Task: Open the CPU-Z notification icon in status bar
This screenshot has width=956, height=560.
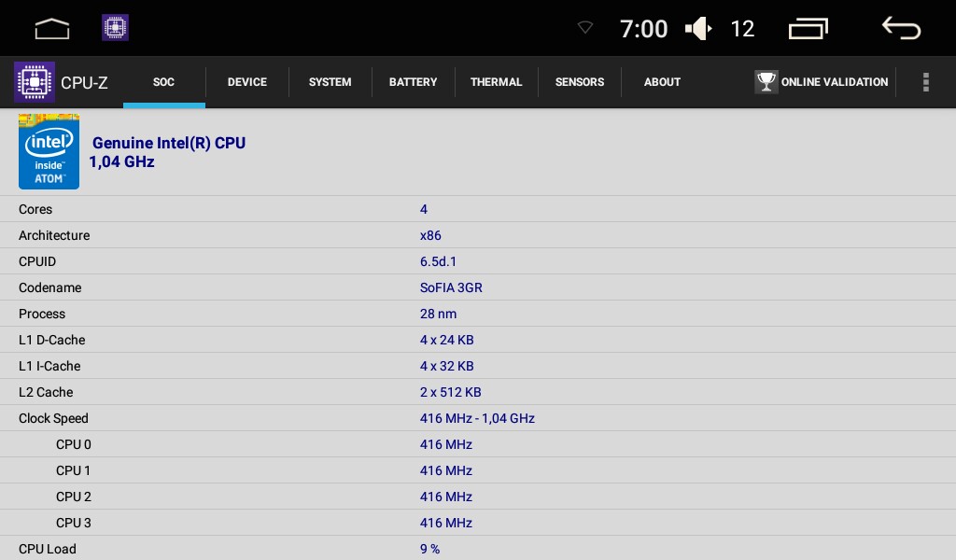Action: pyautogui.click(x=115, y=27)
